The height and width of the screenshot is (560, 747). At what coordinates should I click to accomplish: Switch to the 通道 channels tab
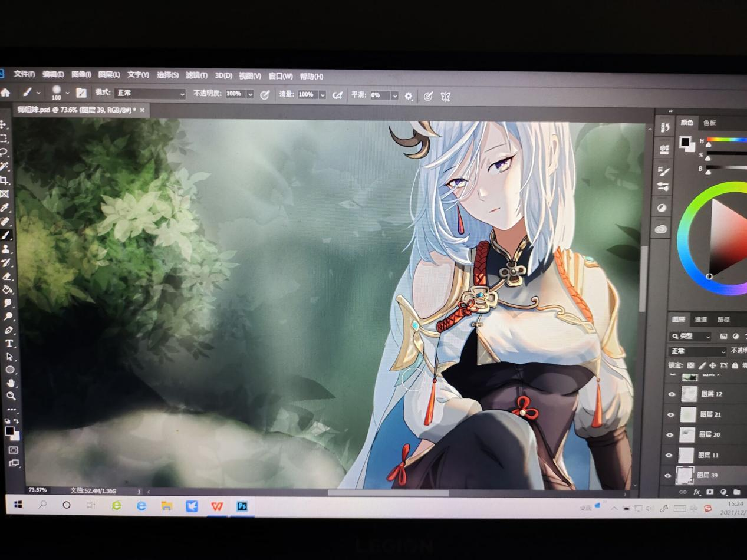(x=700, y=319)
